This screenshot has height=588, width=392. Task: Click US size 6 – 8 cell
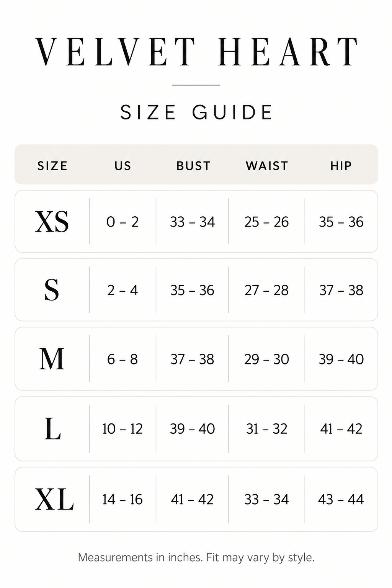pyautogui.click(x=122, y=359)
